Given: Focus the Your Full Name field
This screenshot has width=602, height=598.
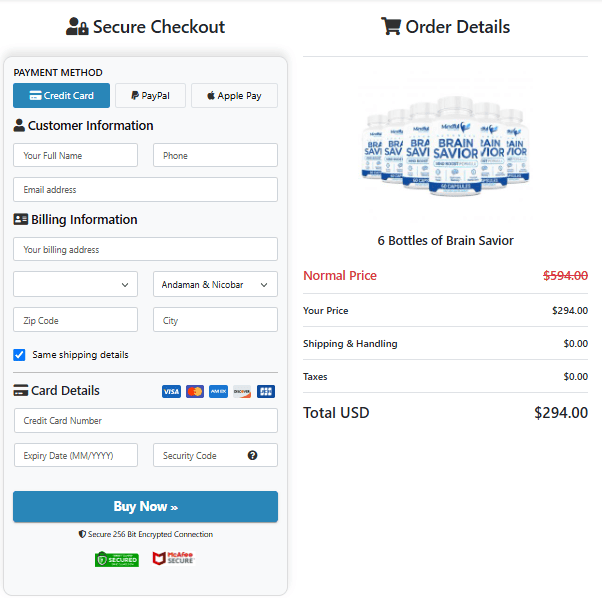Looking at the screenshot, I should (75, 155).
